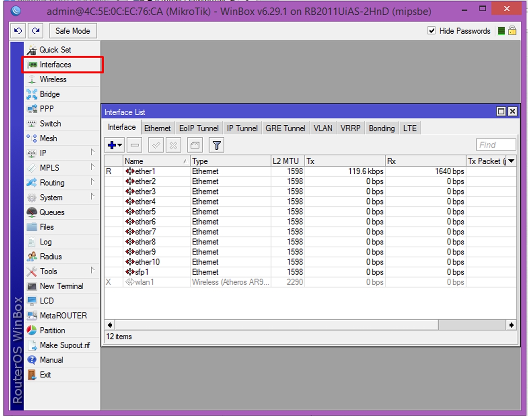This screenshot has height=420, width=530.
Task: Toggle the Hide Passwords checkbox
Action: (431, 31)
